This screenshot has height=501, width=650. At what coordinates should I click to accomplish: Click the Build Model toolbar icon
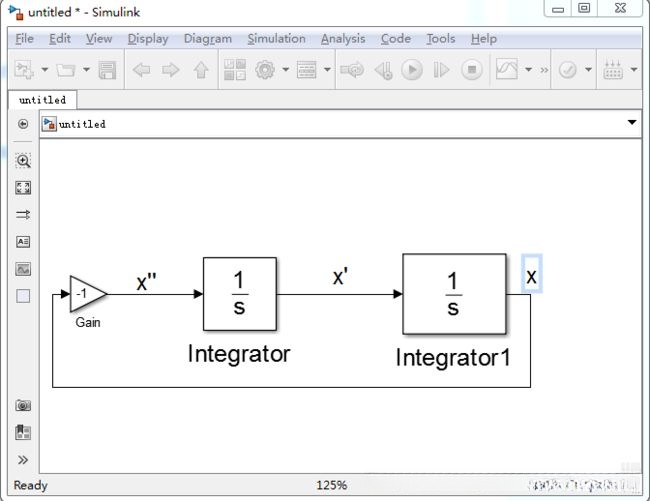point(613,69)
